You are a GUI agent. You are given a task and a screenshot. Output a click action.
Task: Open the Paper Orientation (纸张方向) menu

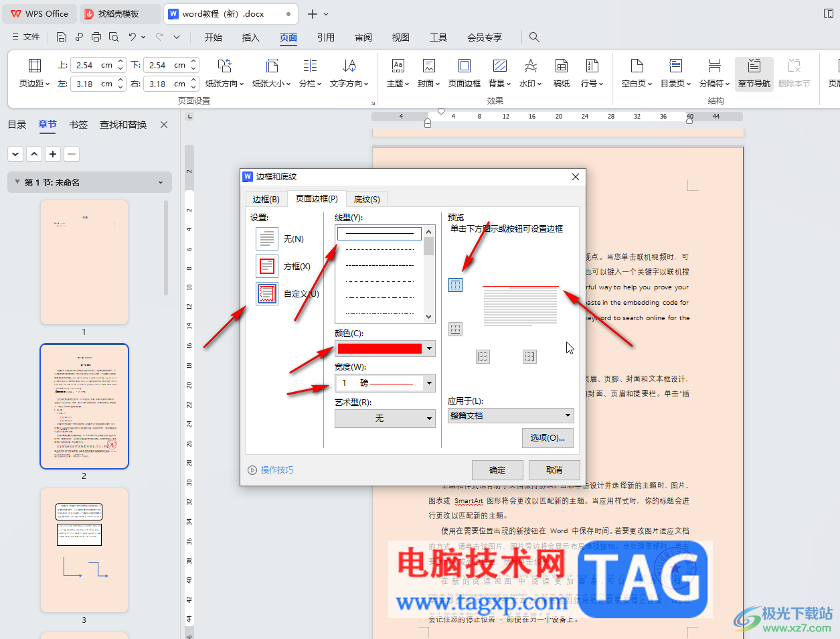pos(224,73)
